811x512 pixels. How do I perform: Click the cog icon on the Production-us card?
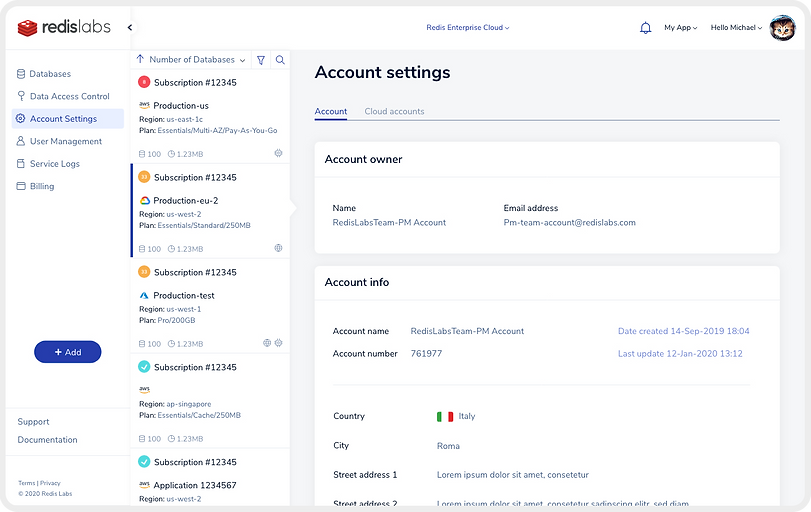click(278, 153)
